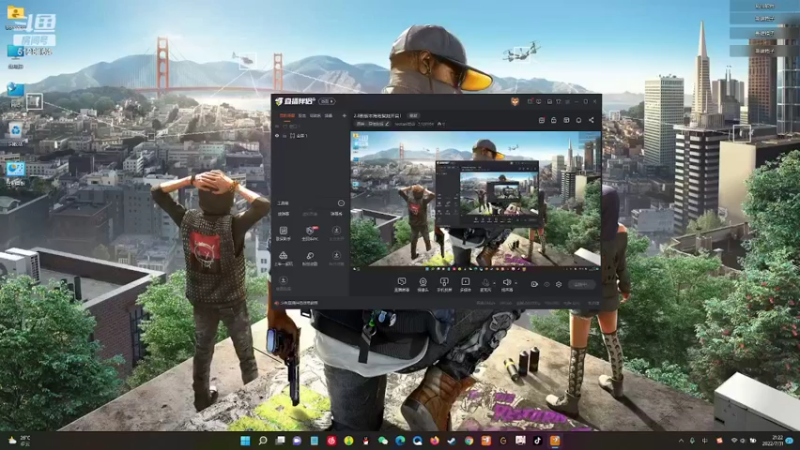Toggle the preview eye icon in bottom bar

546,284
